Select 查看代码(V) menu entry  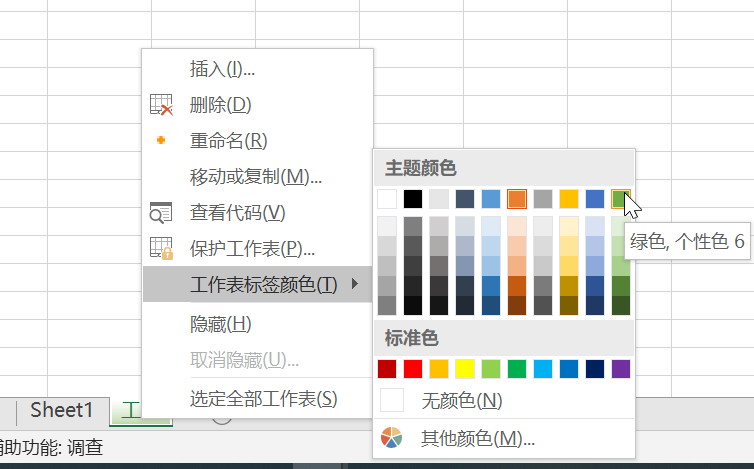258,213
